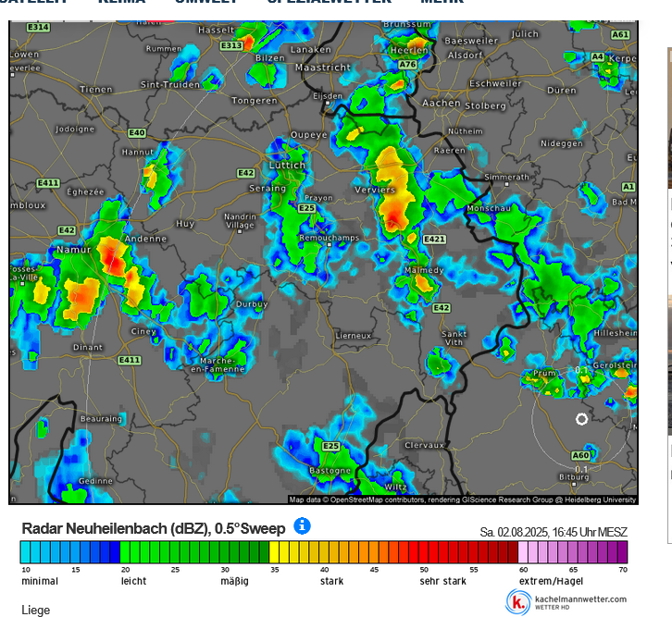Click the 'Durbuy' town label
The image size is (672, 617).
(x=252, y=304)
